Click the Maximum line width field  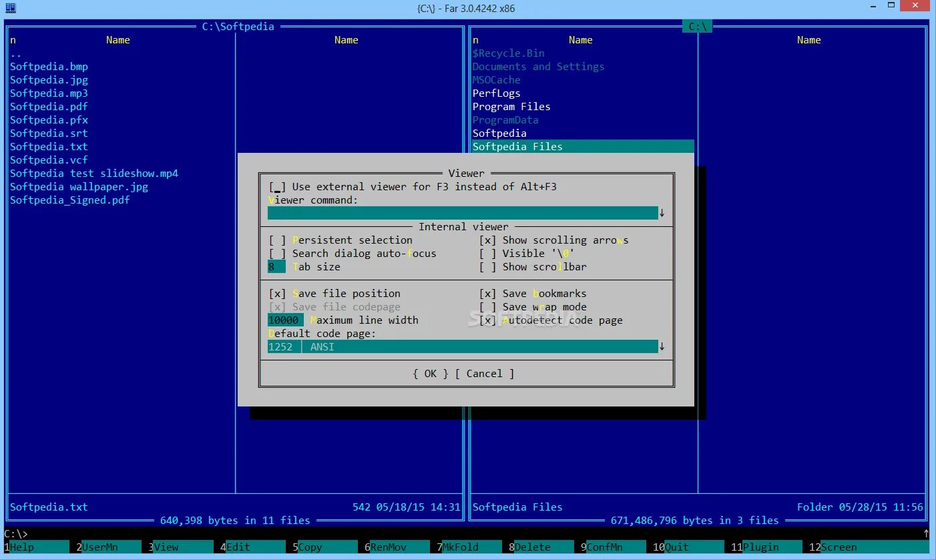click(x=286, y=320)
